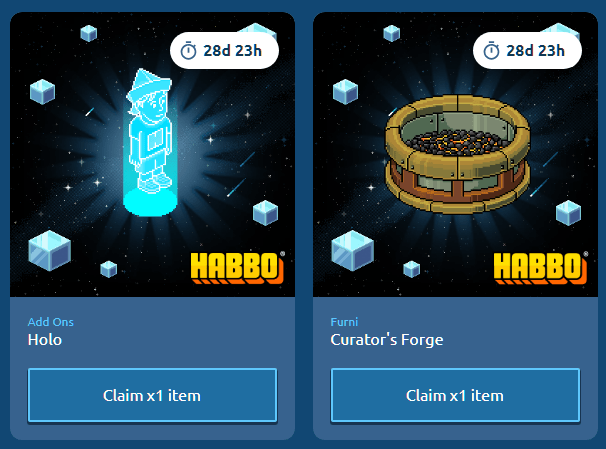This screenshot has height=449, width=606.
Task: Click the stopwatch icon on the Holo card
Action: tap(189, 51)
